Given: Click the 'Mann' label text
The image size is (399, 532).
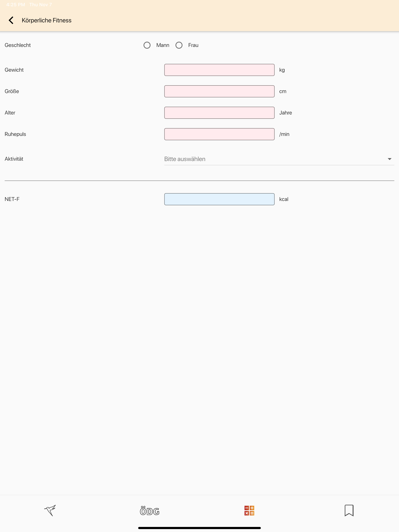Looking at the screenshot, I should (x=163, y=45).
